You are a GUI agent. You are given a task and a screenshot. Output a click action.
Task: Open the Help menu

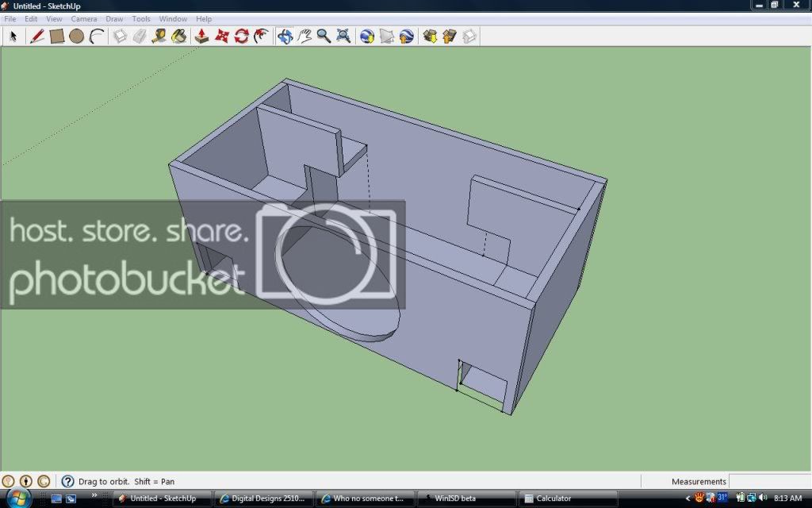pyautogui.click(x=204, y=19)
